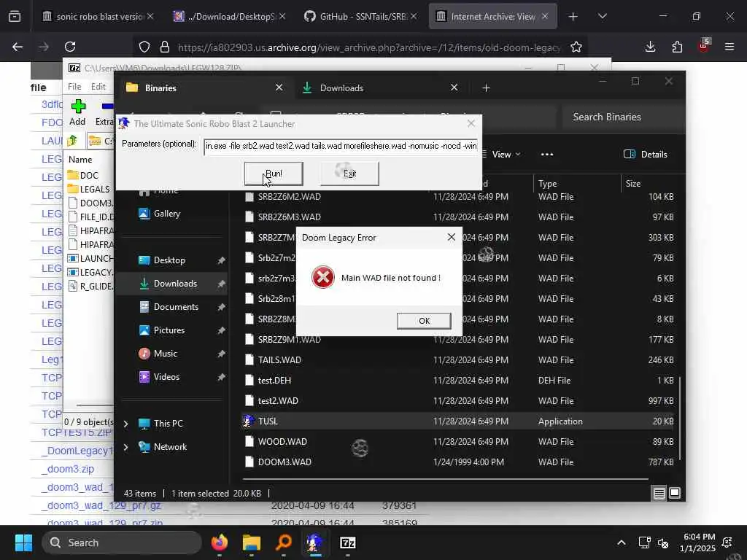The height and width of the screenshot is (560, 747).
Task: Expand the Network tree node
Action: (x=125, y=447)
